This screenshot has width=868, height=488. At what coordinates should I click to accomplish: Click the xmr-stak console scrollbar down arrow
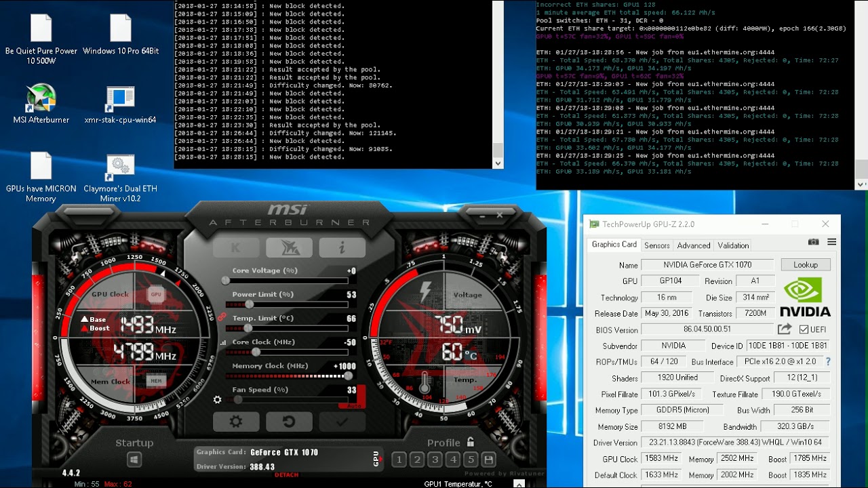pos(498,163)
